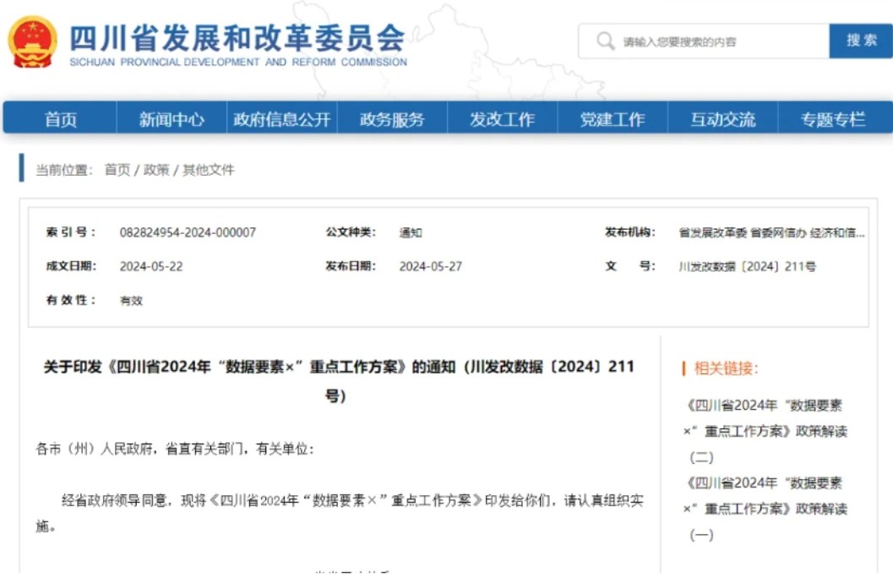Open the 发改工作 menu item
Screen dimensions: 893x588
(x=503, y=118)
